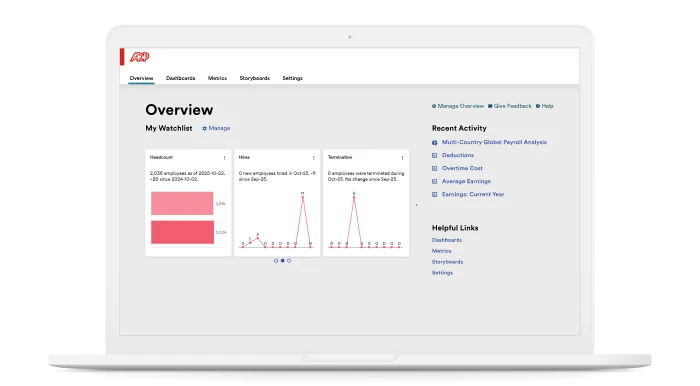Open Settings under Helpful Links
700x386 pixels.
pyautogui.click(x=442, y=273)
